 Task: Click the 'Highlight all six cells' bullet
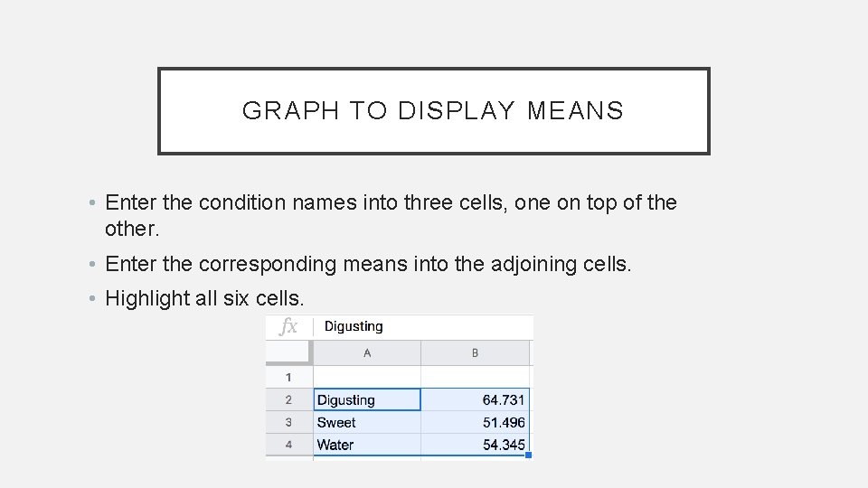205,298
